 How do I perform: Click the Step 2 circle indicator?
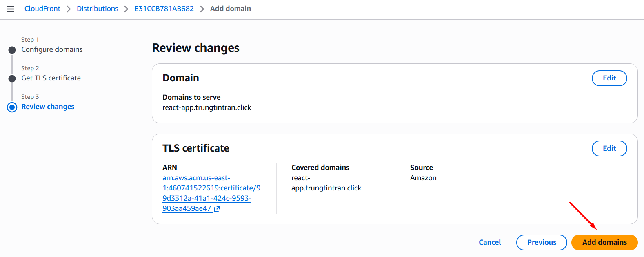(x=12, y=78)
